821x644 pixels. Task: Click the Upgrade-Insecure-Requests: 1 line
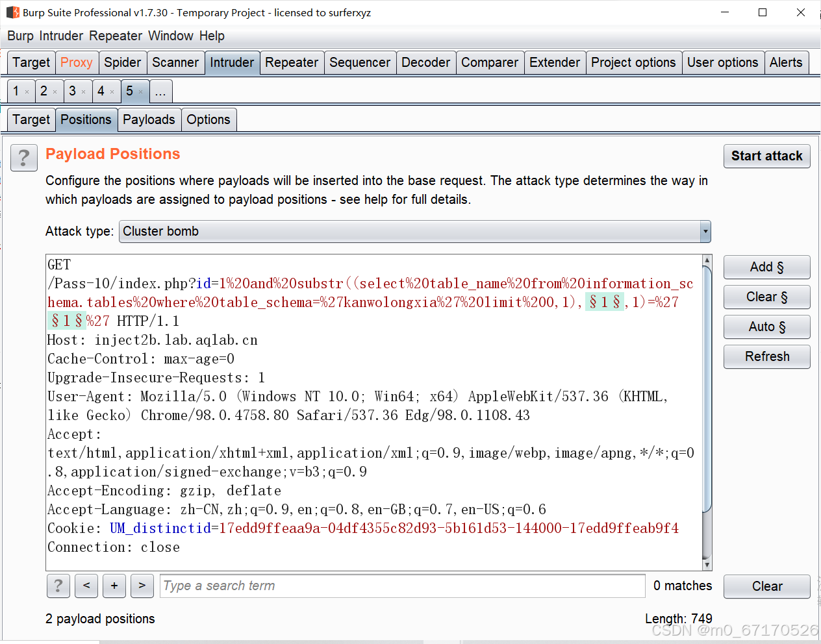(x=156, y=378)
